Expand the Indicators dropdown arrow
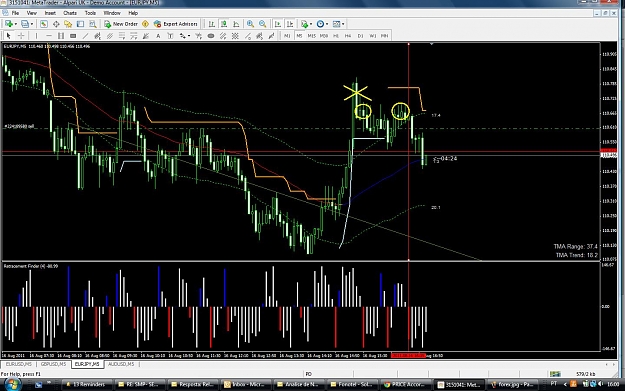 click(311, 24)
